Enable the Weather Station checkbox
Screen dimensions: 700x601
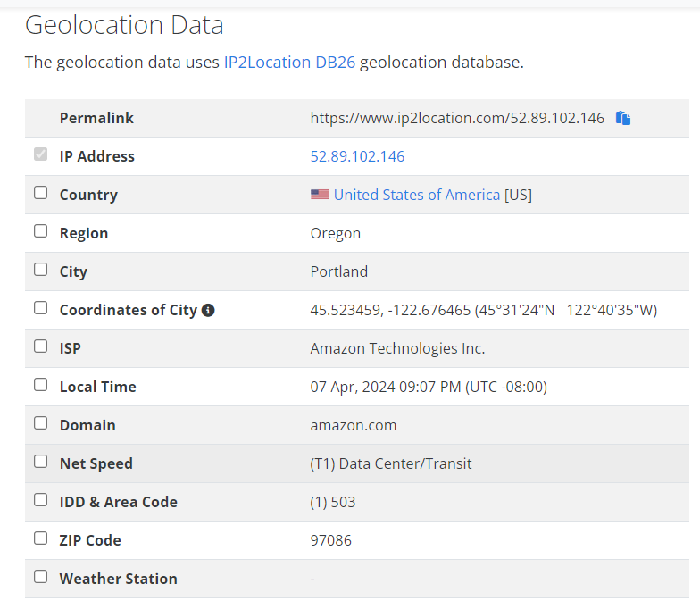click(41, 577)
